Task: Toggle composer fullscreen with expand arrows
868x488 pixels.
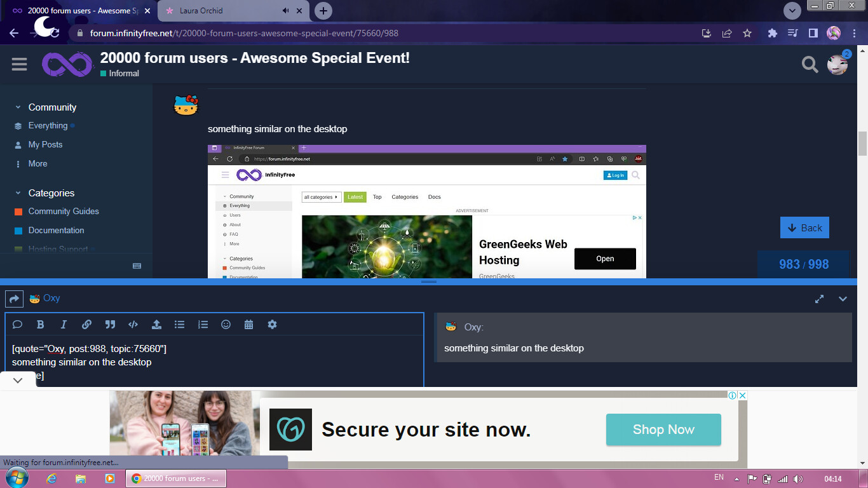Action: (820, 299)
